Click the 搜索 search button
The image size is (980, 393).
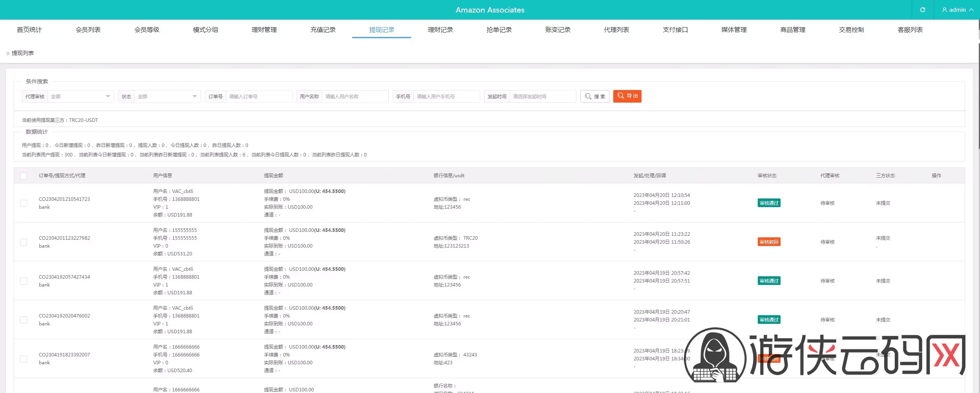pyautogui.click(x=595, y=96)
